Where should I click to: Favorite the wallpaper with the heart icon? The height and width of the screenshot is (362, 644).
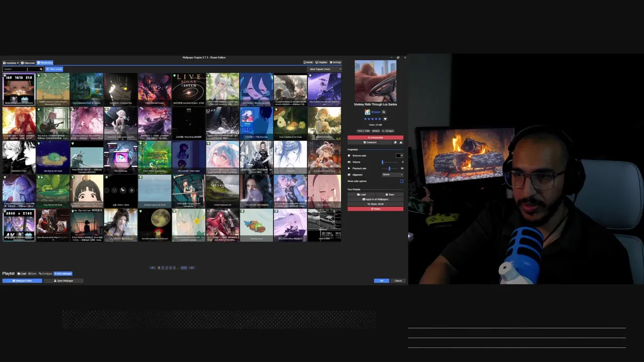[x=385, y=119]
